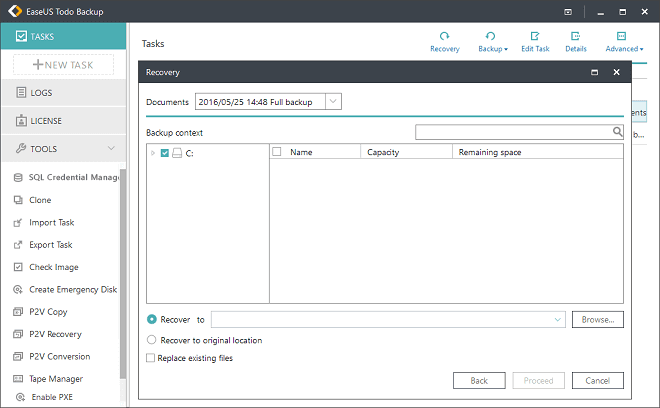Screen dimensions: 660x408
Task: Click the Import Task icon
Action: pyautogui.click(x=18, y=222)
